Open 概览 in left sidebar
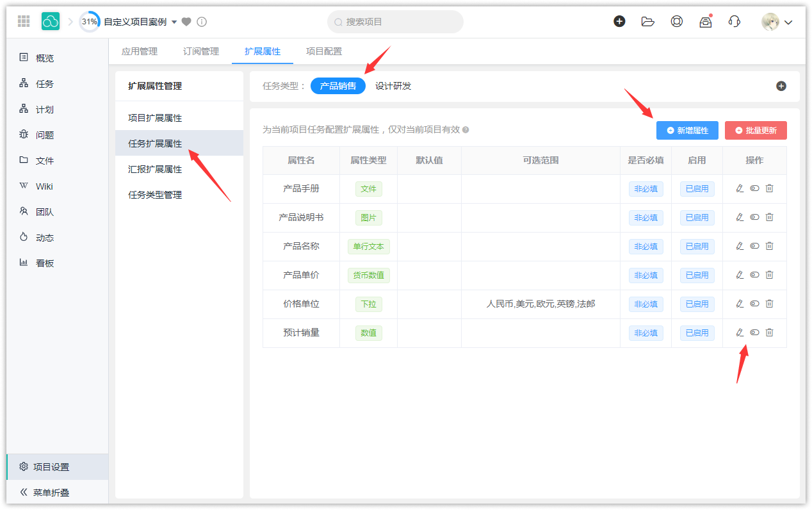This screenshot has width=812, height=510. [58, 58]
